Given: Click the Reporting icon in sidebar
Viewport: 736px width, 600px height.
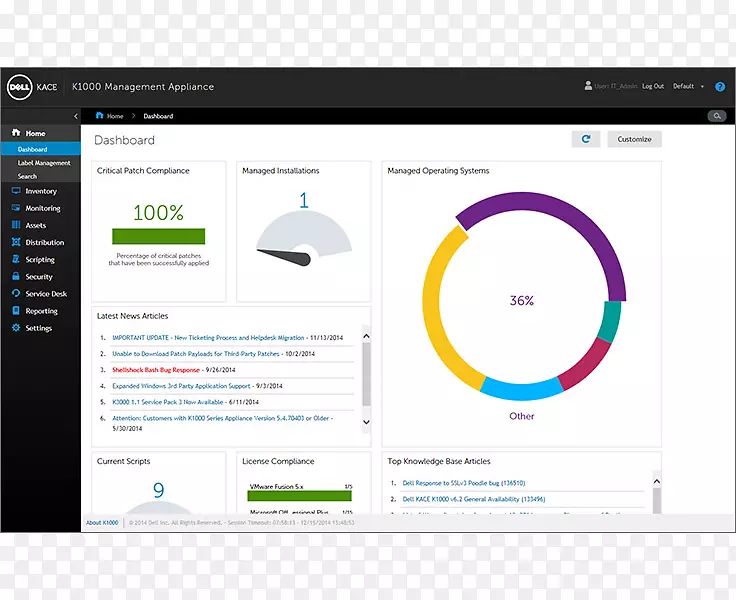Looking at the screenshot, I should (16, 310).
